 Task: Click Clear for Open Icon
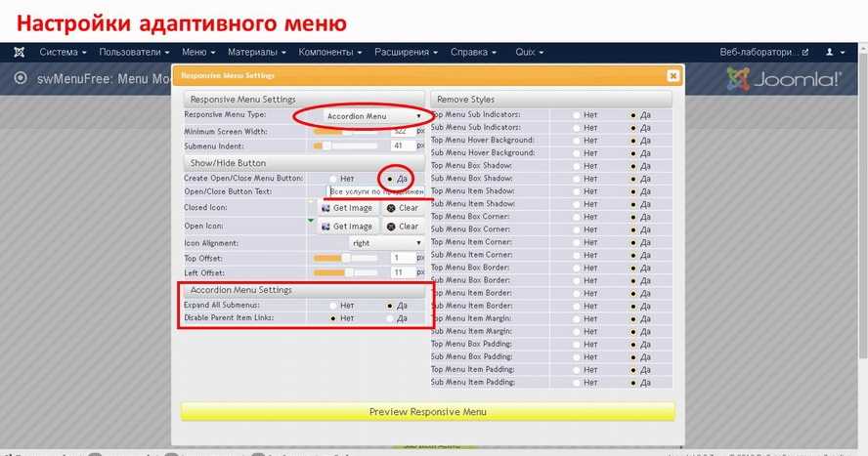[402, 227]
